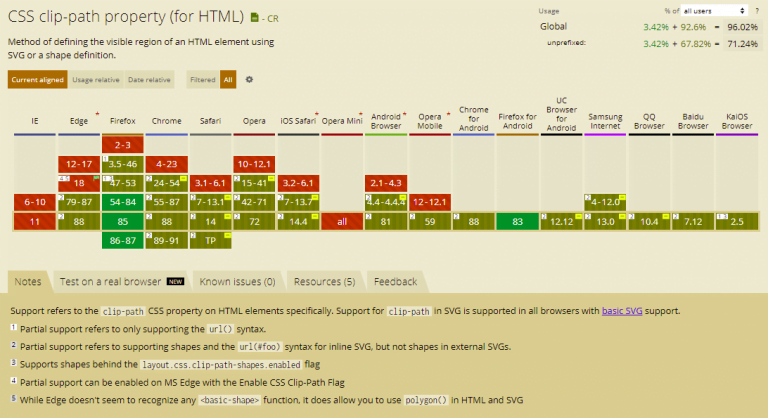Screen dimensions: 768x418
Task: Click the UC Browser for Android header
Action: point(561,114)
